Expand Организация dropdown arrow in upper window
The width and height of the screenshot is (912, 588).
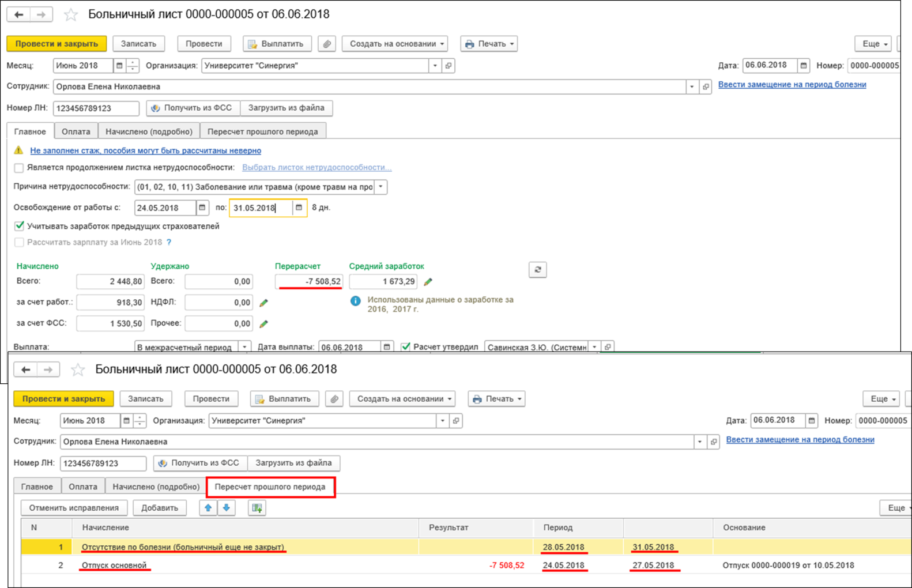(x=435, y=66)
